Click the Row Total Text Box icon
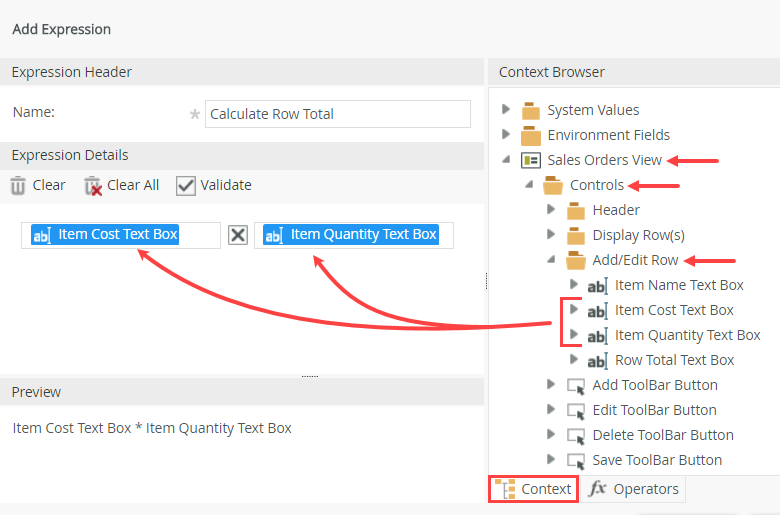The width and height of the screenshot is (780, 515). point(597,360)
